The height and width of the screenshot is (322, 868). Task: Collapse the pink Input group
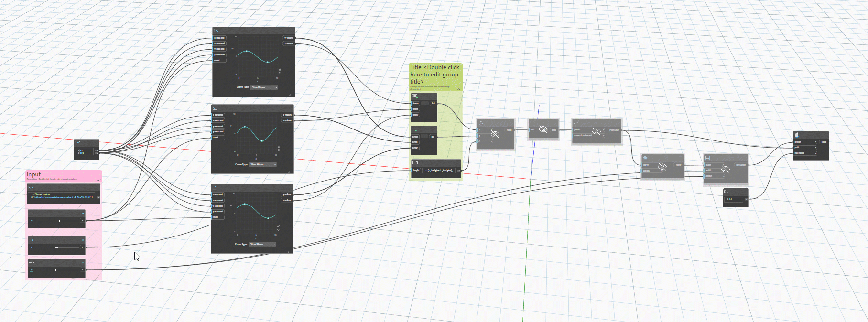pos(98,180)
